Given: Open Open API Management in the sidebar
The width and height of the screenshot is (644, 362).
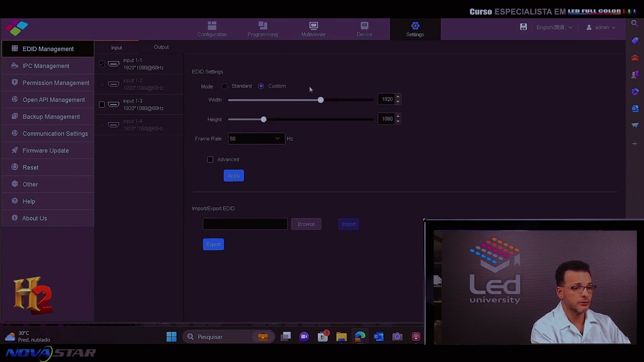Looking at the screenshot, I should 48,100.
